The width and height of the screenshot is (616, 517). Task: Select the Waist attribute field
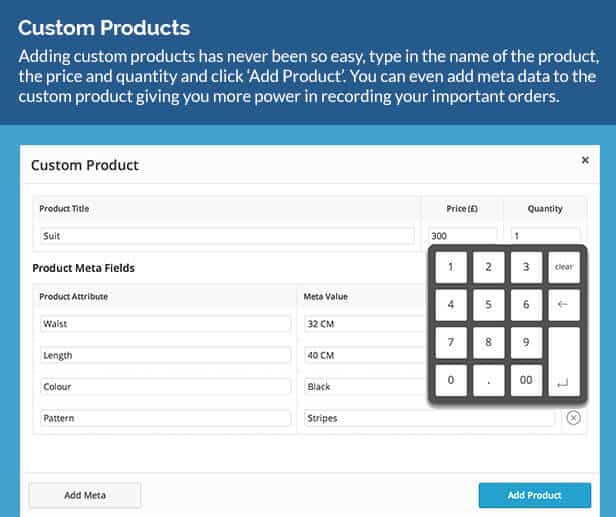(165, 324)
